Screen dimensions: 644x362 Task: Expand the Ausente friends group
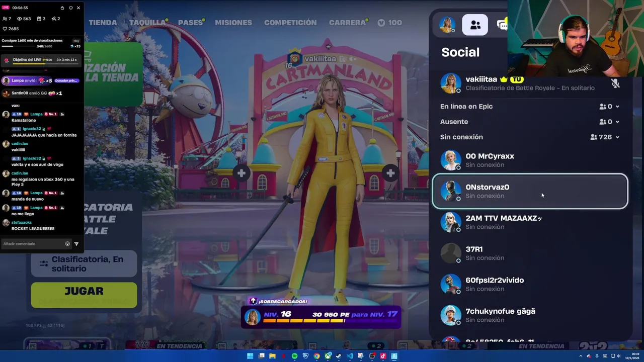[617, 122]
